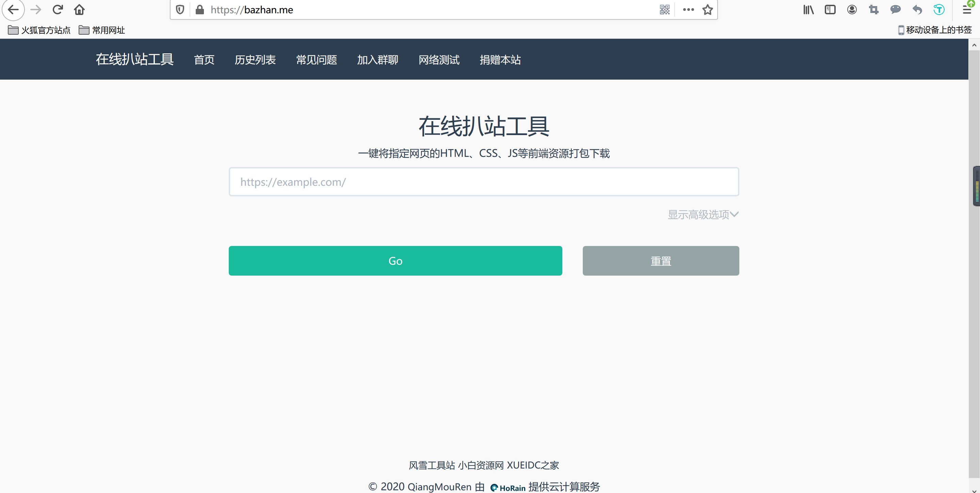The height and width of the screenshot is (493, 980).
Task: Toggle the sidebar panel icon
Action: [x=830, y=10]
